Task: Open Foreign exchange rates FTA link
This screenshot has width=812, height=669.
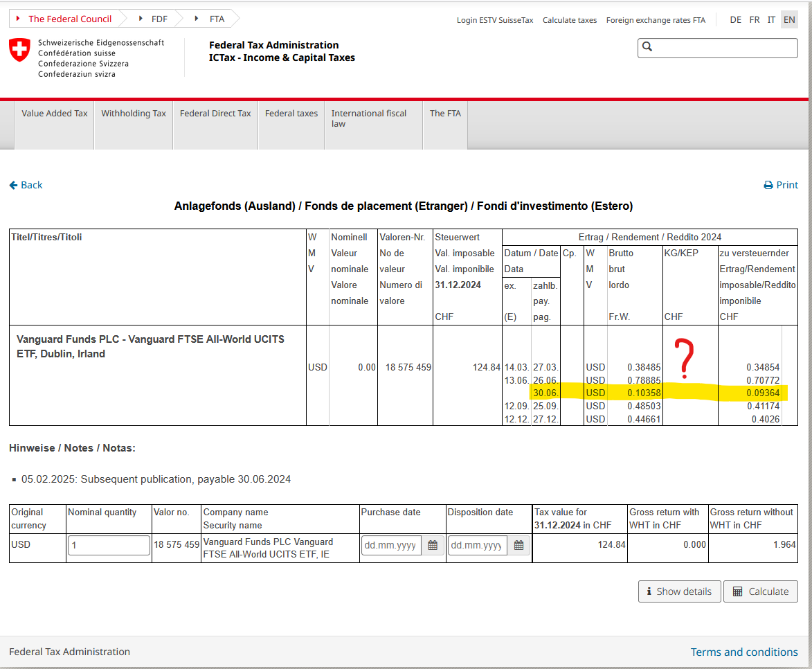Action: (x=656, y=20)
